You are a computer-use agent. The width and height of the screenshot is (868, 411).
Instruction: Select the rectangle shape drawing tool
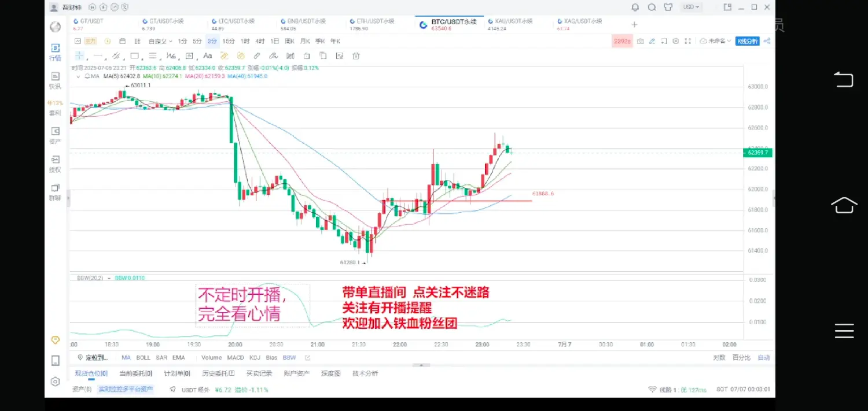[x=134, y=56]
